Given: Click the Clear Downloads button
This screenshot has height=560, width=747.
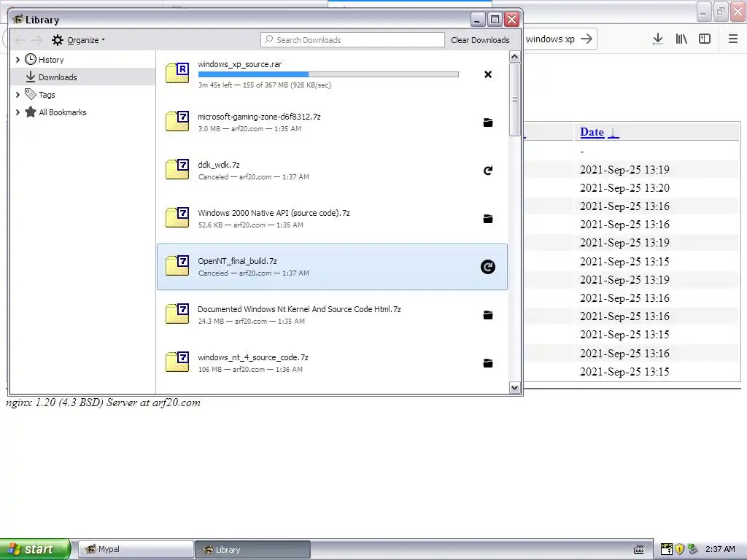Looking at the screenshot, I should pos(480,40).
